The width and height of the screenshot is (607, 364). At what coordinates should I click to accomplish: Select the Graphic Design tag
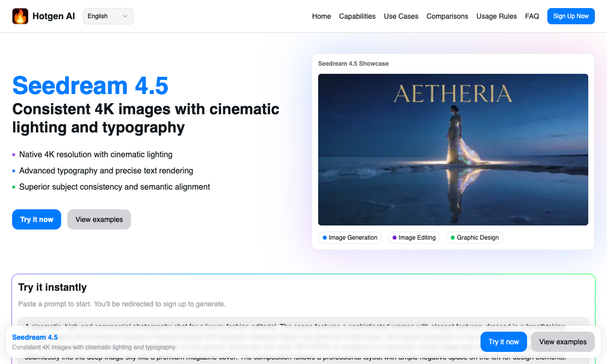[x=474, y=238]
